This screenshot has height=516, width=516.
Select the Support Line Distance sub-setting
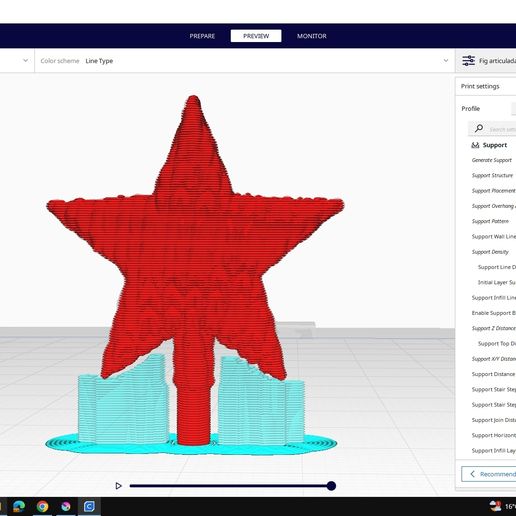(497, 267)
